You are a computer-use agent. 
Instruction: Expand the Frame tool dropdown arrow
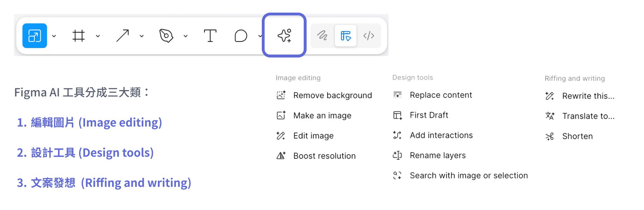[98, 36]
